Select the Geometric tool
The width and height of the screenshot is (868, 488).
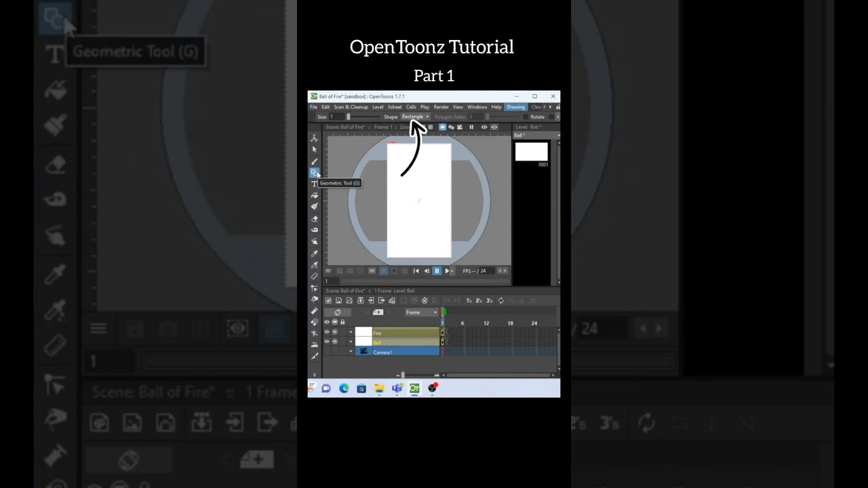pos(314,172)
